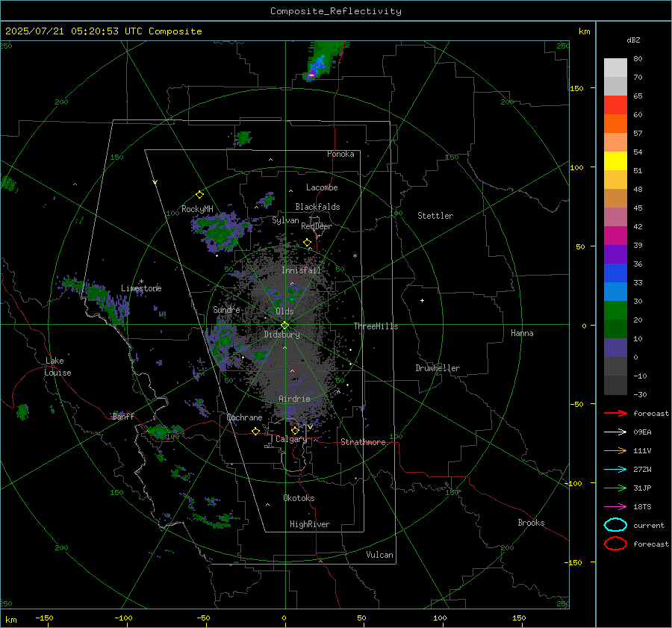
Task: Click the 18TS legend label
Action: (642, 507)
